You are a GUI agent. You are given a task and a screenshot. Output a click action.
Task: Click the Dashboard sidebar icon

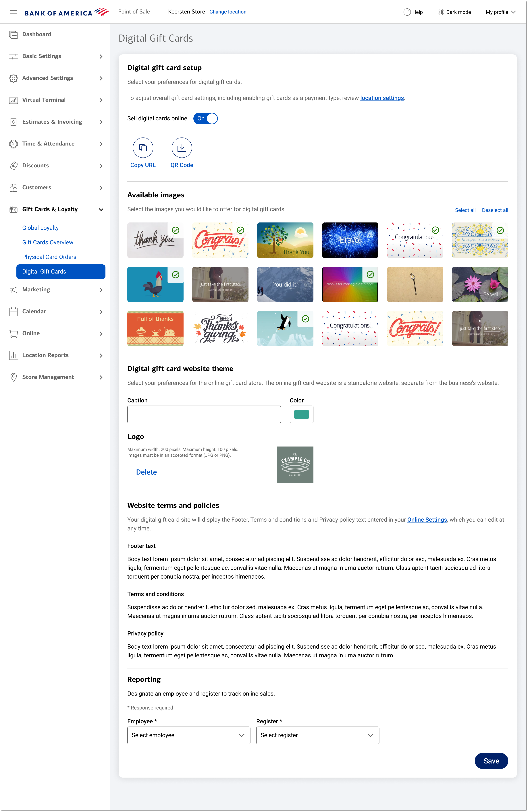pos(13,34)
